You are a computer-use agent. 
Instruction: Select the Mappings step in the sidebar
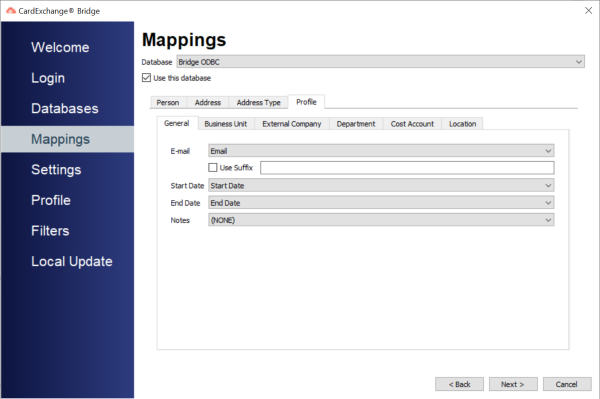(67, 139)
